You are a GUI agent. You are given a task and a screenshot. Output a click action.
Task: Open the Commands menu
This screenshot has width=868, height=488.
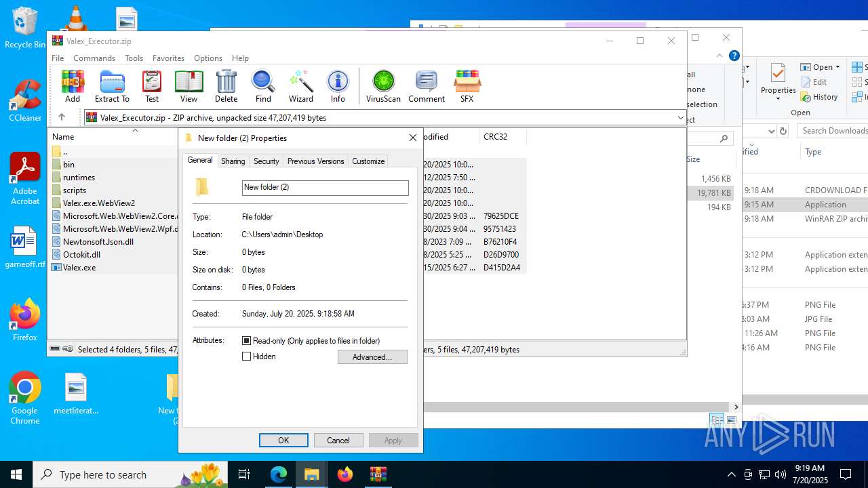click(94, 58)
